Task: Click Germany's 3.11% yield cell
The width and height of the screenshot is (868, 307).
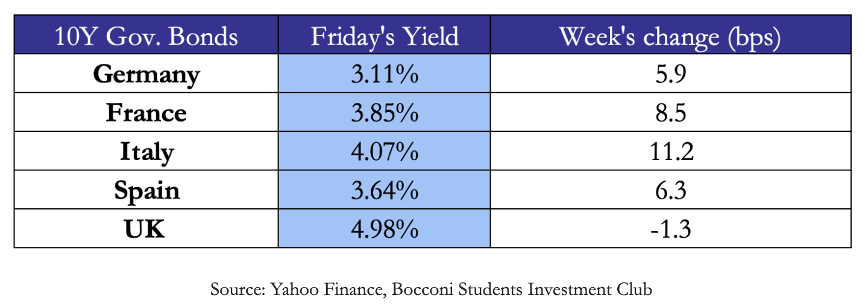Action: (x=385, y=75)
